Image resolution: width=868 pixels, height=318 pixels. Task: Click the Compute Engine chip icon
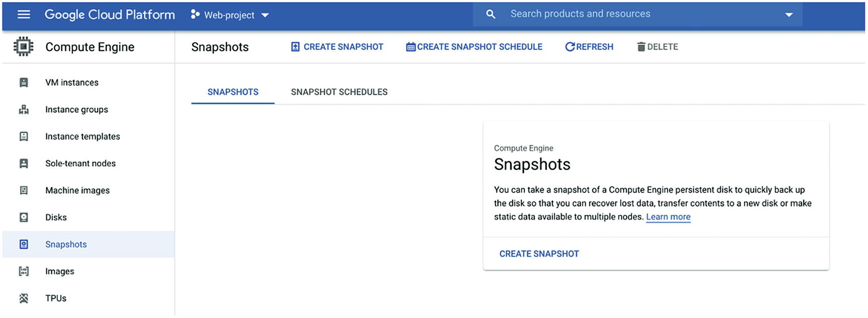(23, 47)
